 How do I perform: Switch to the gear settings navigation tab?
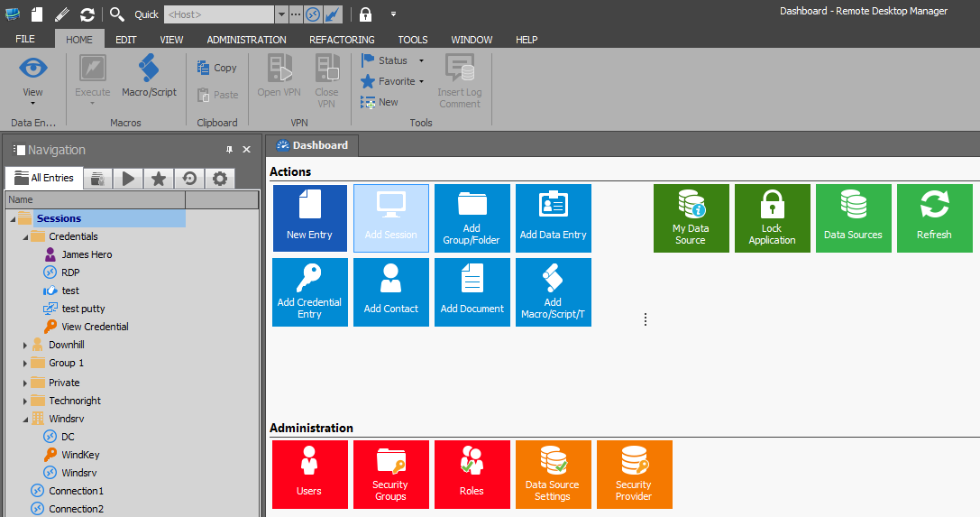pos(219,179)
